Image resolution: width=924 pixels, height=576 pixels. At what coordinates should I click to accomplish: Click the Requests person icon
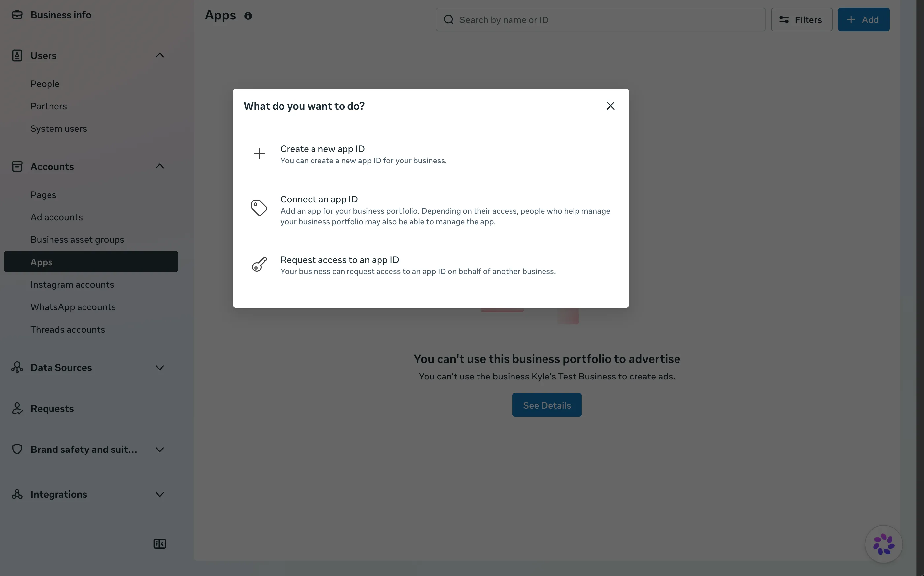coord(17,408)
